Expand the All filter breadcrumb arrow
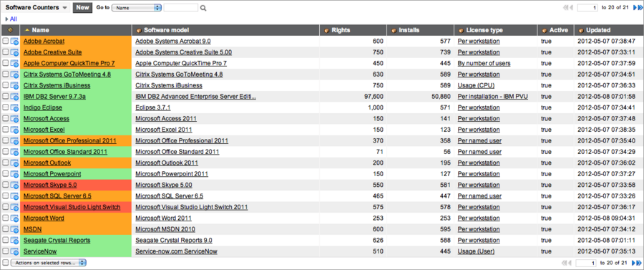The height and width of the screenshot is (270, 644). pyautogui.click(x=6, y=19)
